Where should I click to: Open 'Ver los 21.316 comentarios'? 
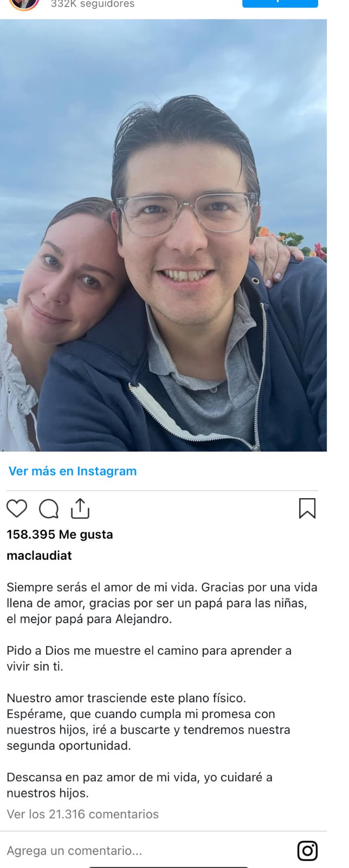coord(82,814)
